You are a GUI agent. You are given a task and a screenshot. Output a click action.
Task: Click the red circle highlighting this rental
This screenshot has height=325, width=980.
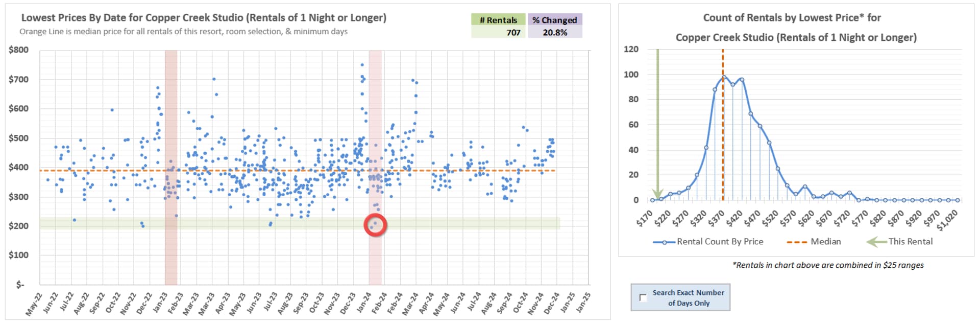(x=375, y=225)
